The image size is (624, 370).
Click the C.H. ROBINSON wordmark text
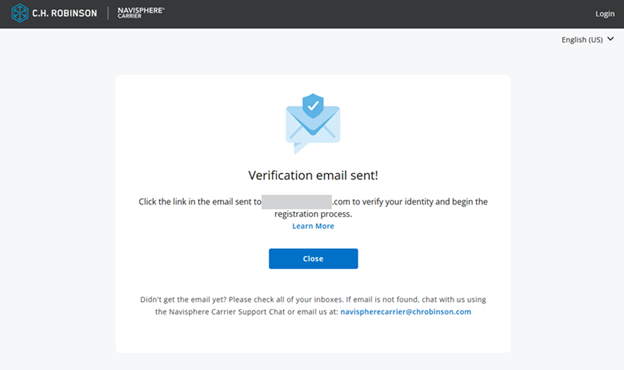coord(64,13)
